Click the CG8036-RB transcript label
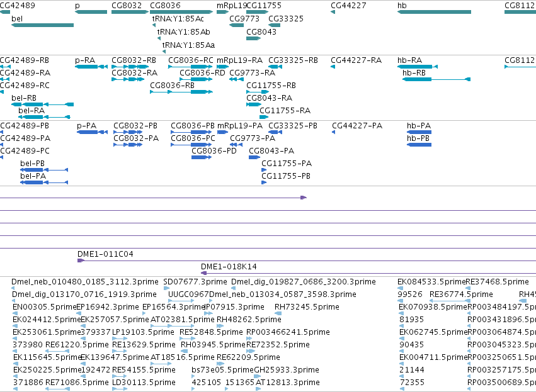Image resolution: width=536 pixels, height=392 pixels. (173, 86)
